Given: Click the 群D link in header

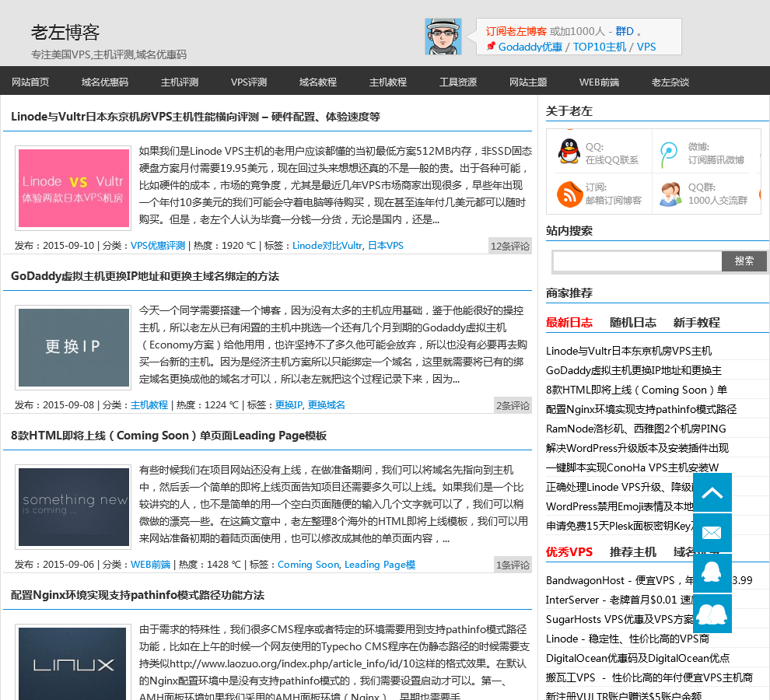Looking at the screenshot, I should [x=625, y=31].
